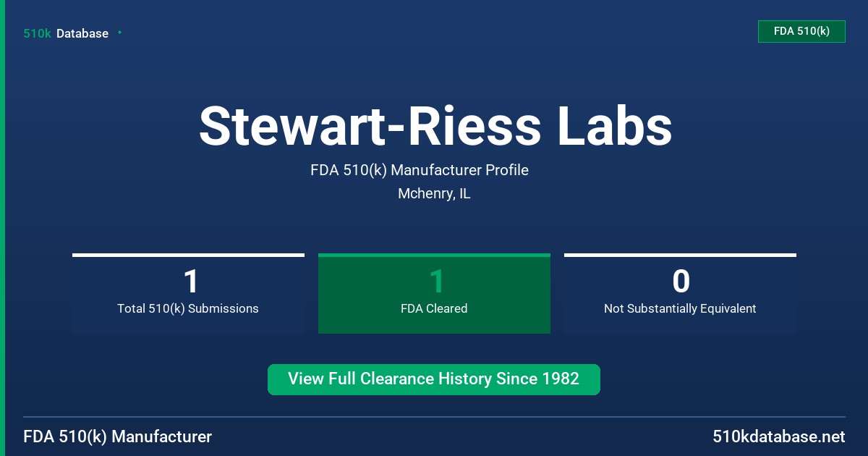Visit the 510kdatabase.net link

click(778, 436)
